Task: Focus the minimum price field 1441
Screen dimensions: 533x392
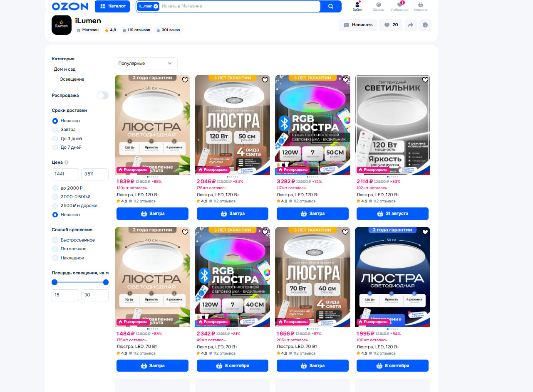Action: click(65, 174)
